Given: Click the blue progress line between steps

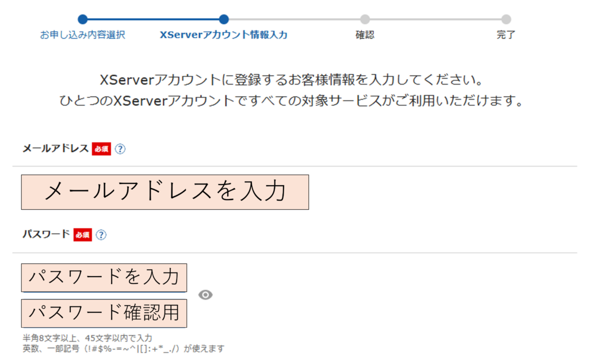Looking at the screenshot, I should click(153, 20).
